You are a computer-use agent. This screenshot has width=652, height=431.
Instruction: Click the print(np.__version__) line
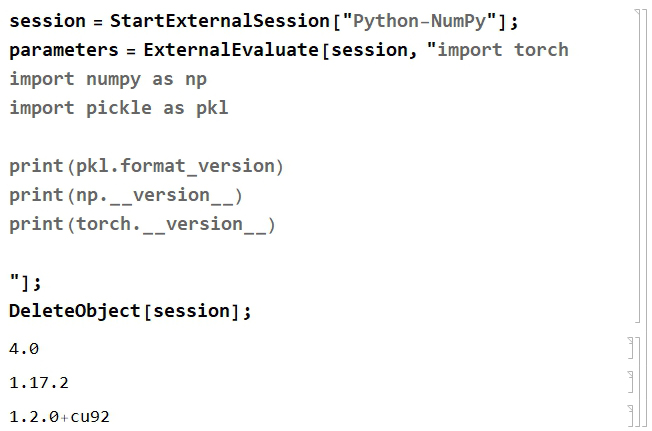pos(126,195)
